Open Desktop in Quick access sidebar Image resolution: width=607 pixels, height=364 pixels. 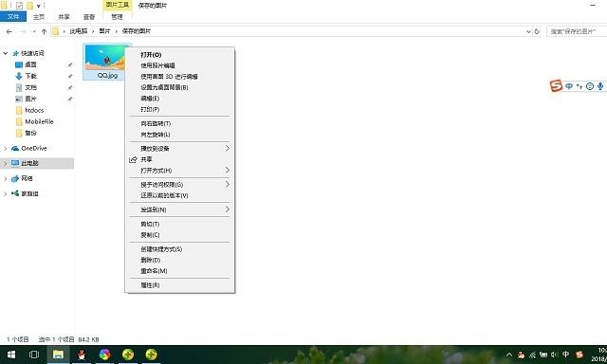(x=31, y=64)
